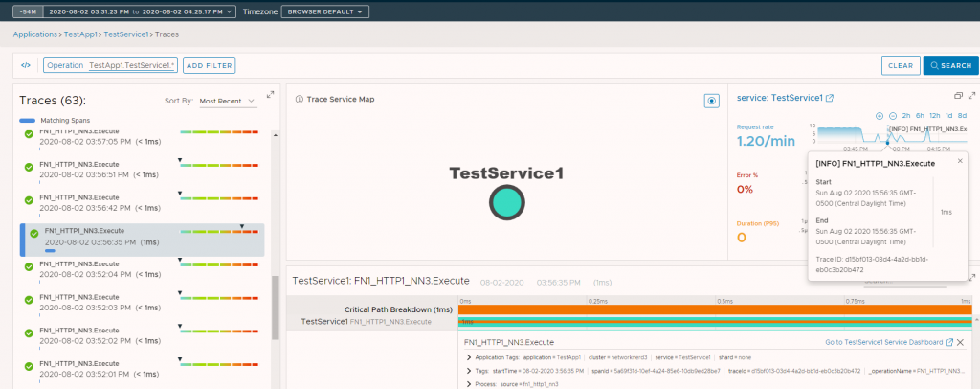Viewport: 980px width, 389px height.
Task: Click status check icon of 03:56:51 PM trace
Action: 29,167
